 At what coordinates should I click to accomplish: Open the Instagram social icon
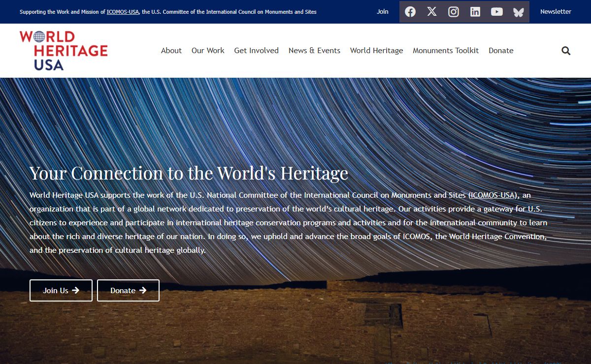tap(454, 12)
